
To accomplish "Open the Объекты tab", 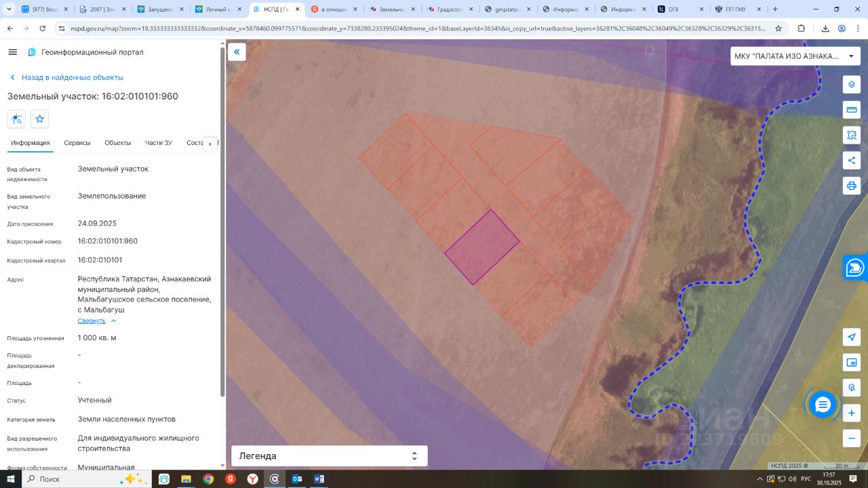I will [118, 143].
